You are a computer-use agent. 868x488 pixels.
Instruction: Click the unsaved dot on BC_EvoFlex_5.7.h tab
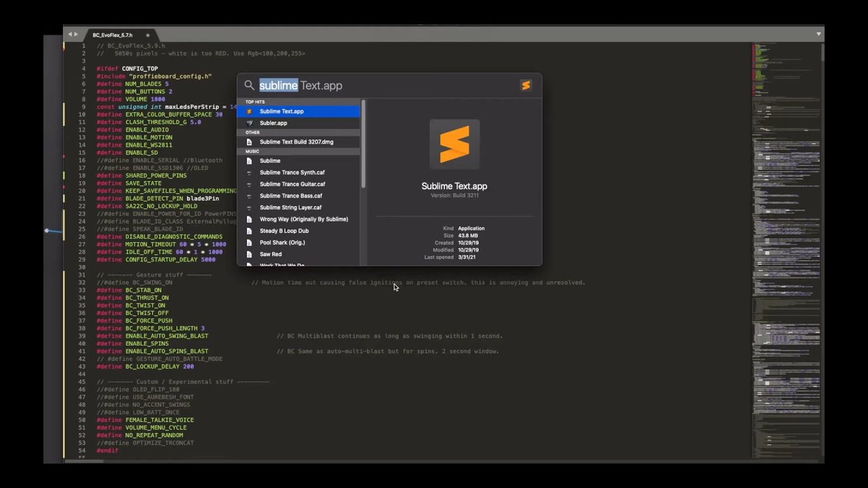click(x=148, y=35)
